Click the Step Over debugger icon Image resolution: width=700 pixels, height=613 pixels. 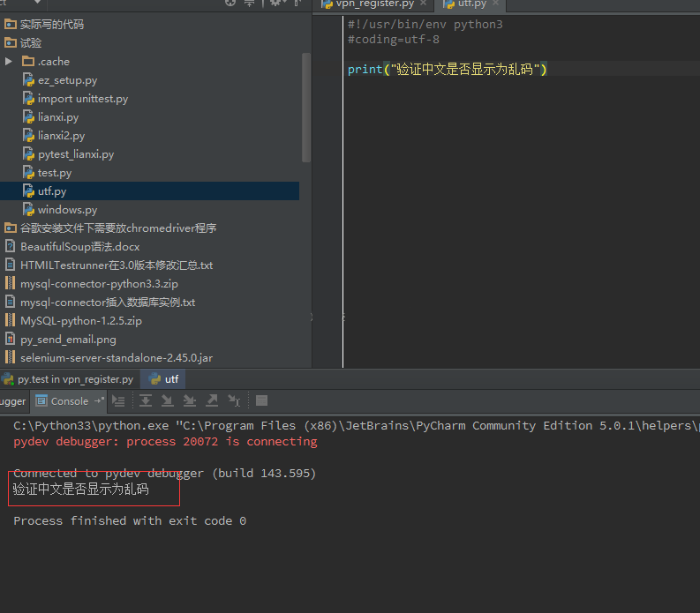point(145,401)
